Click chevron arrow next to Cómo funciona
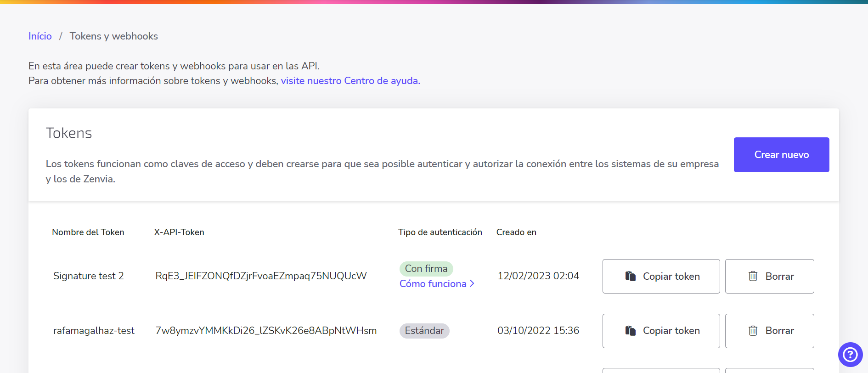The width and height of the screenshot is (868, 373). click(x=472, y=284)
